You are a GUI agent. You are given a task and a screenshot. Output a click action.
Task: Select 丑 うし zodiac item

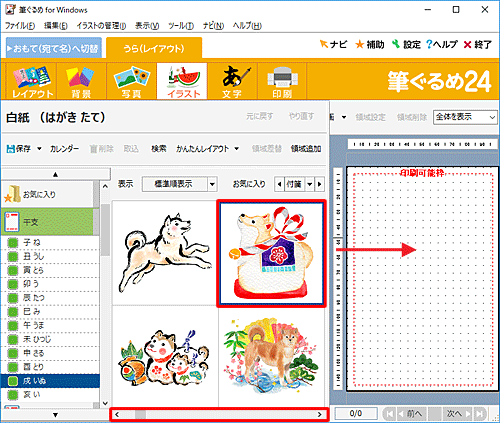click(x=51, y=256)
